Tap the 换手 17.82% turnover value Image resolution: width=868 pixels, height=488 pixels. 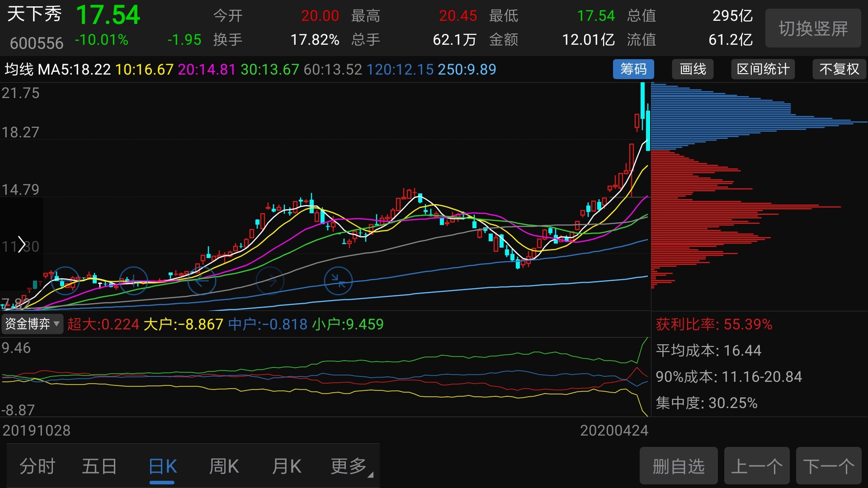tap(315, 40)
